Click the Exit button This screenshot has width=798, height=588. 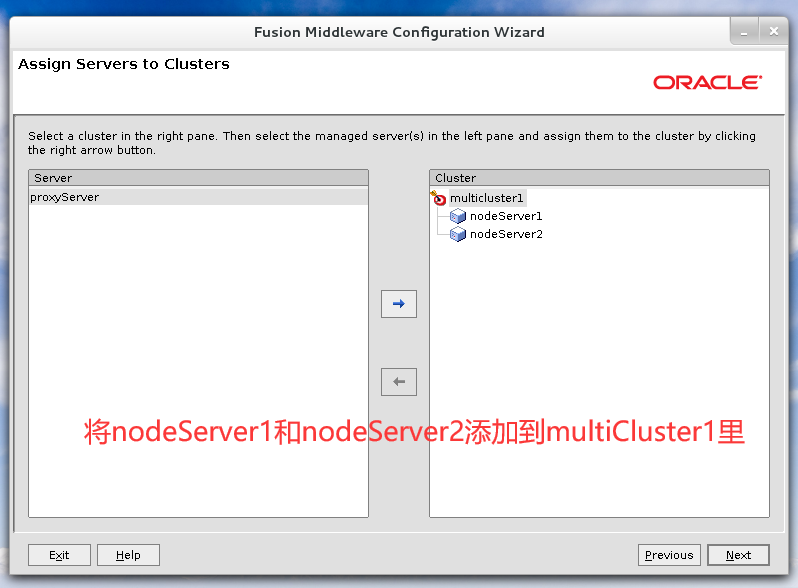pos(59,555)
